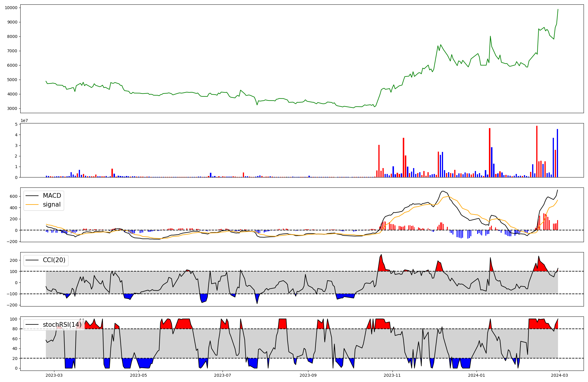Click the stochRSI(14) legend entry
The height and width of the screenshot is (382, 588).
tap(62, 324)
